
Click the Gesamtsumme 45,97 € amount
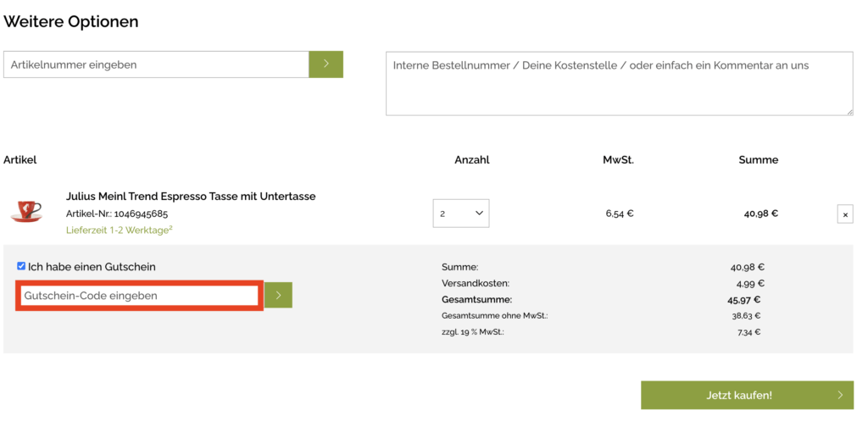744,299
